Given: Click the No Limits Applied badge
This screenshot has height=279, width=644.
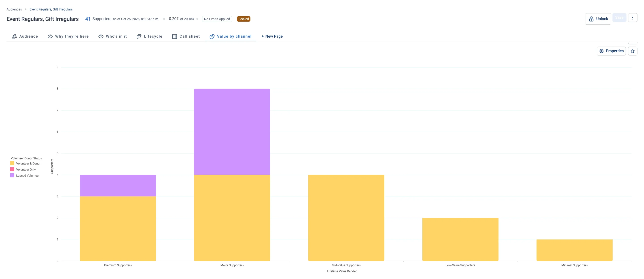Looking at the screenshot, I should [x=217, y=19].
